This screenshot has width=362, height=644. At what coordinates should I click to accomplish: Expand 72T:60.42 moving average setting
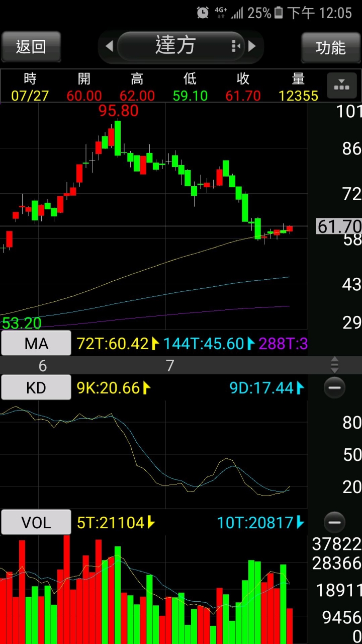118,344
